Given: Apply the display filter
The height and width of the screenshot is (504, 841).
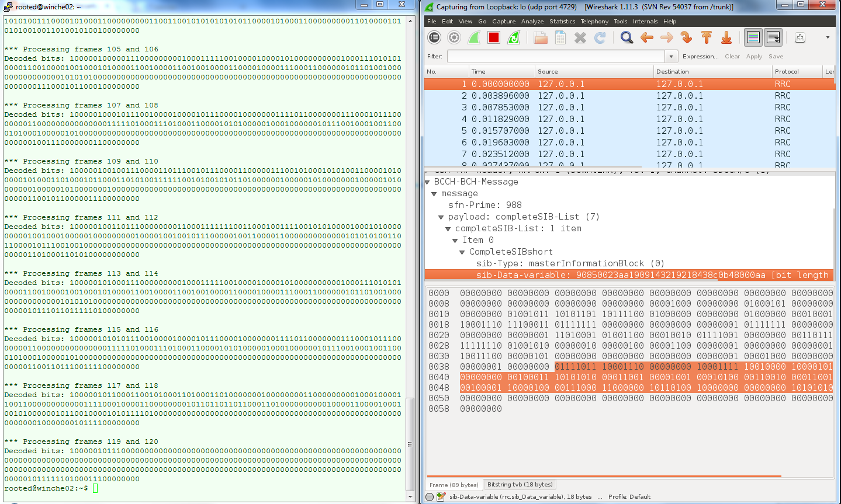Looking at the screenshot, I should point(754,56).
